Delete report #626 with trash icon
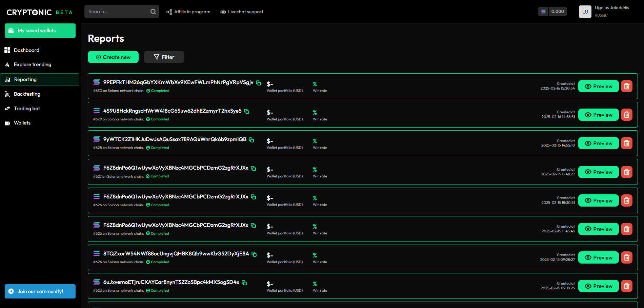 coord(627,200)
